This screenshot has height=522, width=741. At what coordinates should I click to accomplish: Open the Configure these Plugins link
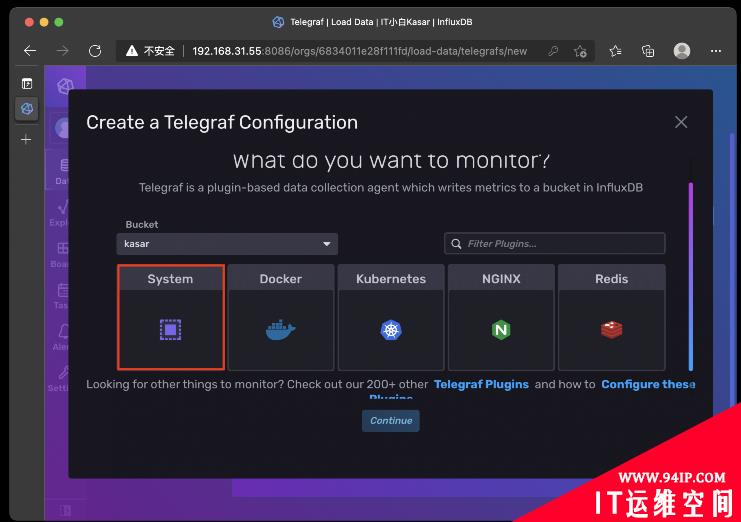click(648, 384)
